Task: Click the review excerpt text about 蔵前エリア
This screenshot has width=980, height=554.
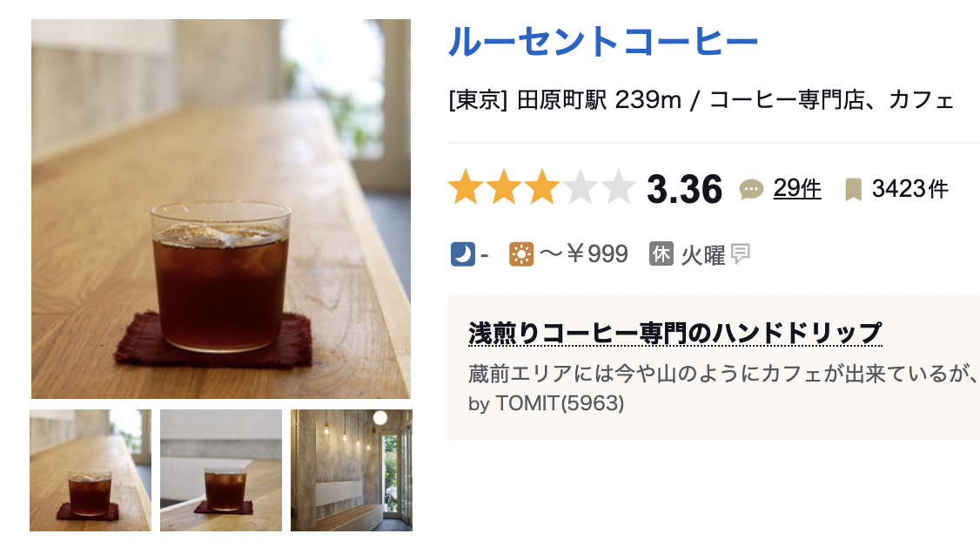Action: 724,374
